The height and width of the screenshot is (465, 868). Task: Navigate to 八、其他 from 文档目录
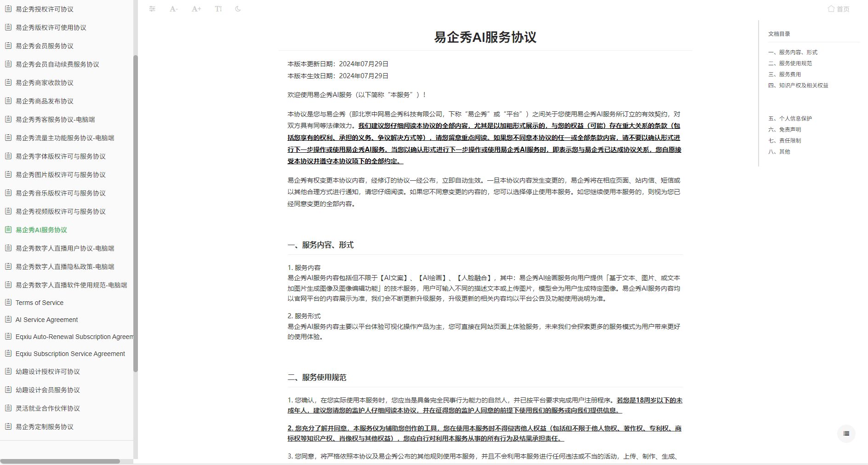point(780,151)
